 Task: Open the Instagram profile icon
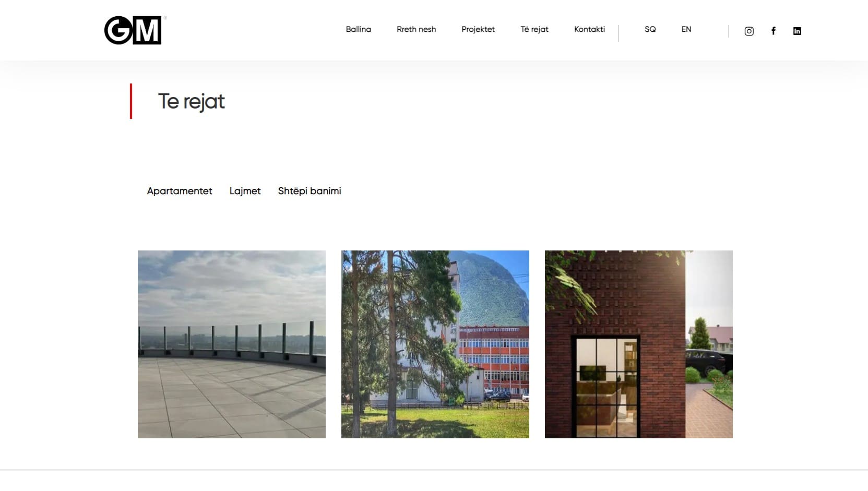[749, 31]
